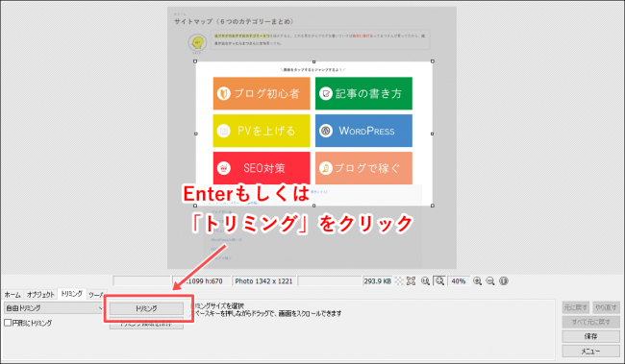Image resolution: width=625 pixels, height=364 pixels.
Task: Click the PVを上げる yellow tile in image
Action: [262, 131]
